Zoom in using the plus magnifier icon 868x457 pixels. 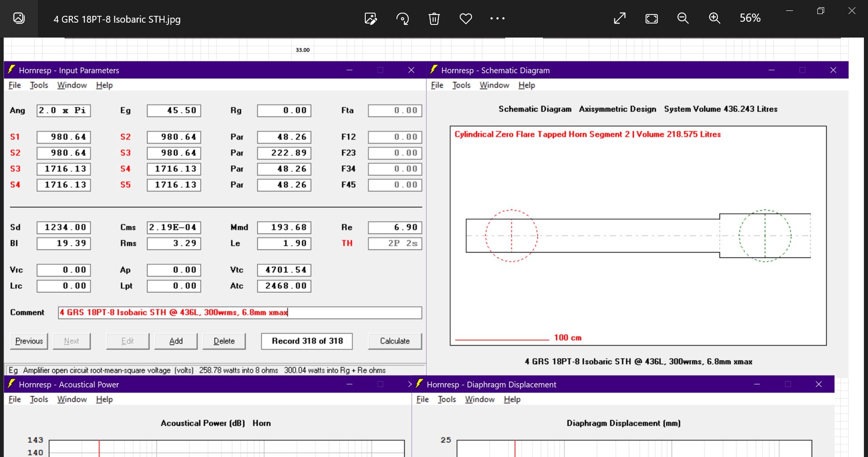715,18
